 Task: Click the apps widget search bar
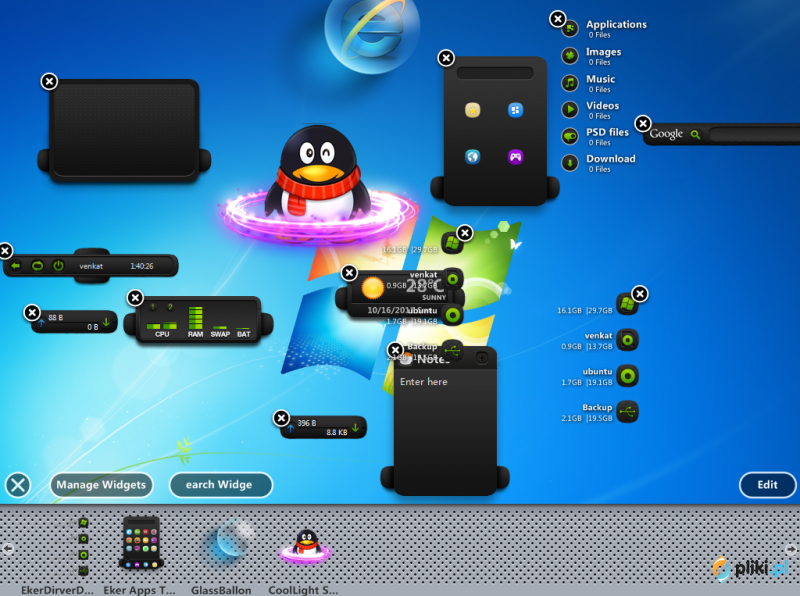(495, 73)
